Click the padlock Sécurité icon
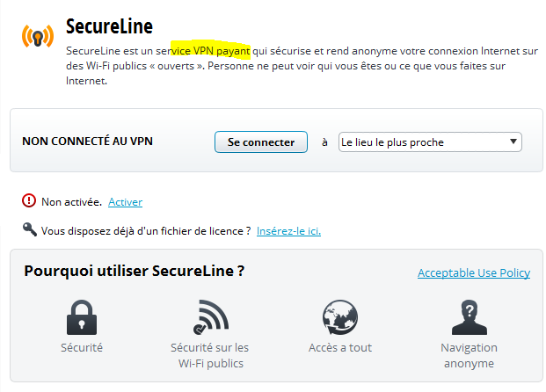 pyautogui.click(x=81, y=318)
